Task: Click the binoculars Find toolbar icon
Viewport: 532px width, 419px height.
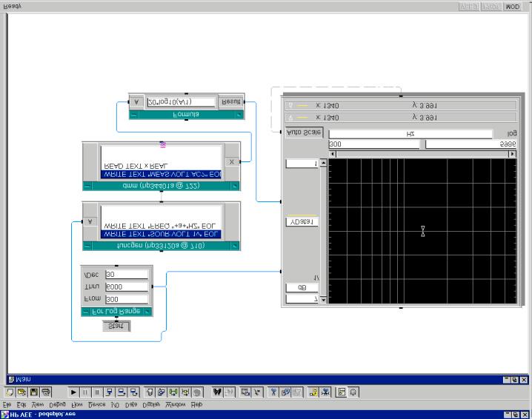Action: 217,392
